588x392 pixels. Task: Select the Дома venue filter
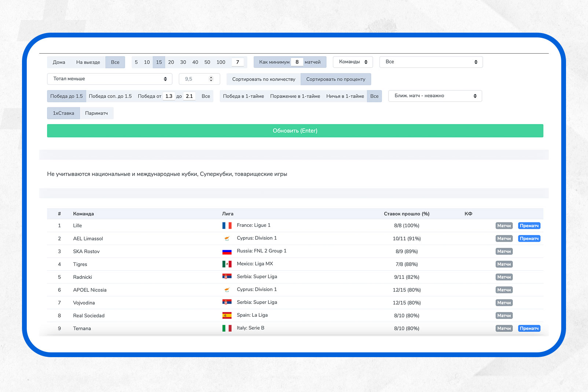pos(59,62)
